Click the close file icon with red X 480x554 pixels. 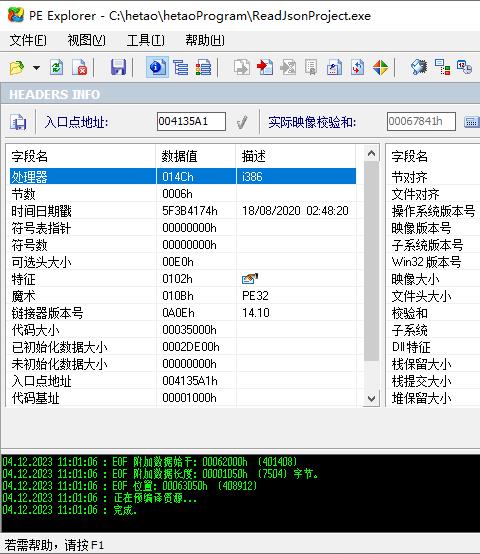(79, 67)
